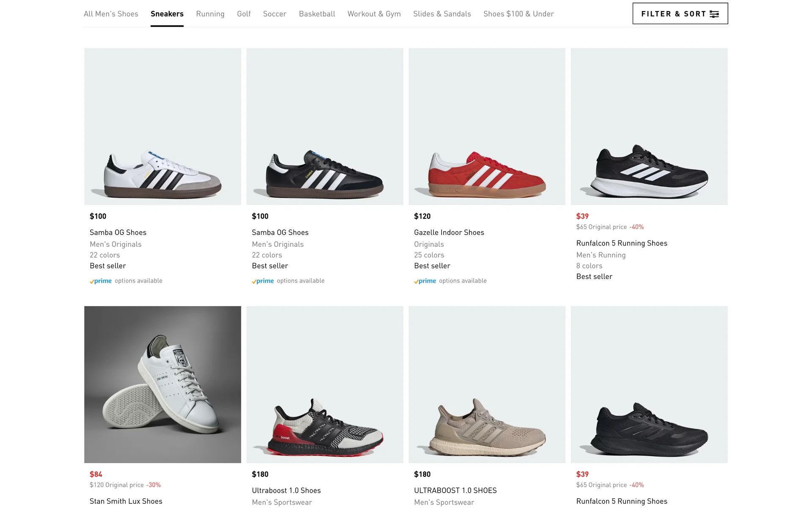Click the white Samba OG shoe image
This screenshot has height=508, width=812.
coord(162,127)
